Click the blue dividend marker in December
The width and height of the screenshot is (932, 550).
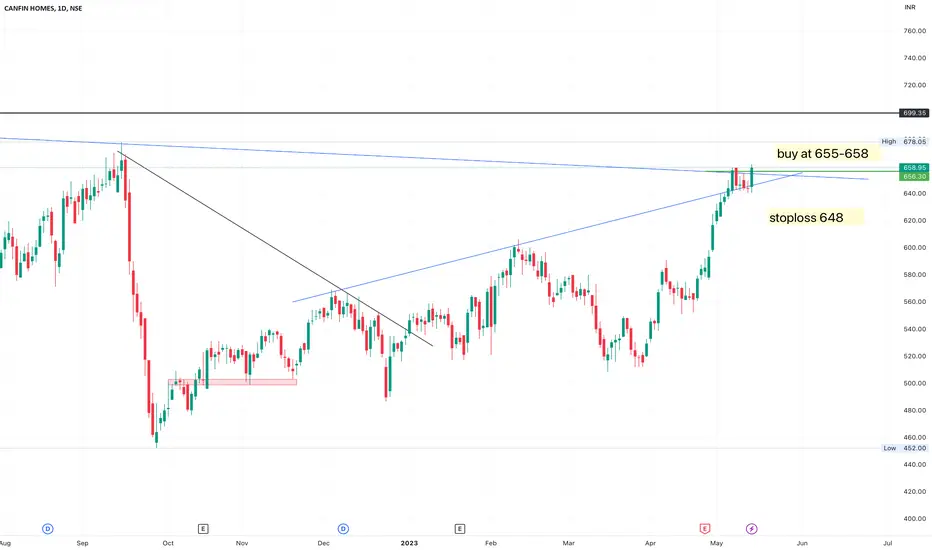[343, 529]
